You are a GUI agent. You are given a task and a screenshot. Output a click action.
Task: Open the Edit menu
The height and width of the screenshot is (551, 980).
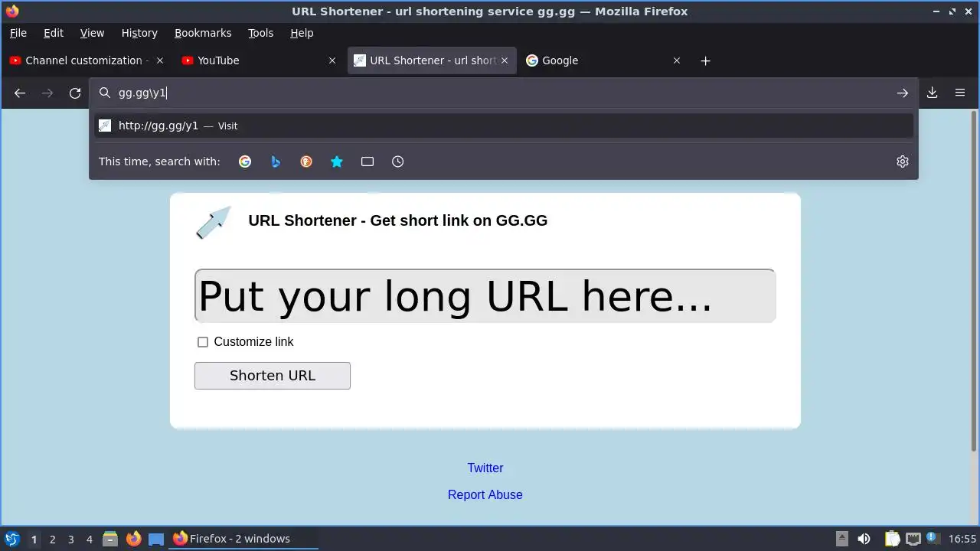point(54,33)
